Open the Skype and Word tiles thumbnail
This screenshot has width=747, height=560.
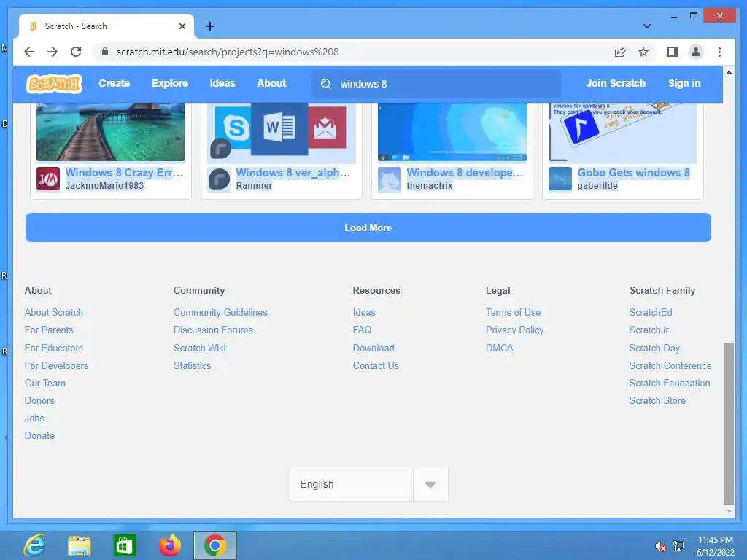pyautogui.click(x=282, y=132)
